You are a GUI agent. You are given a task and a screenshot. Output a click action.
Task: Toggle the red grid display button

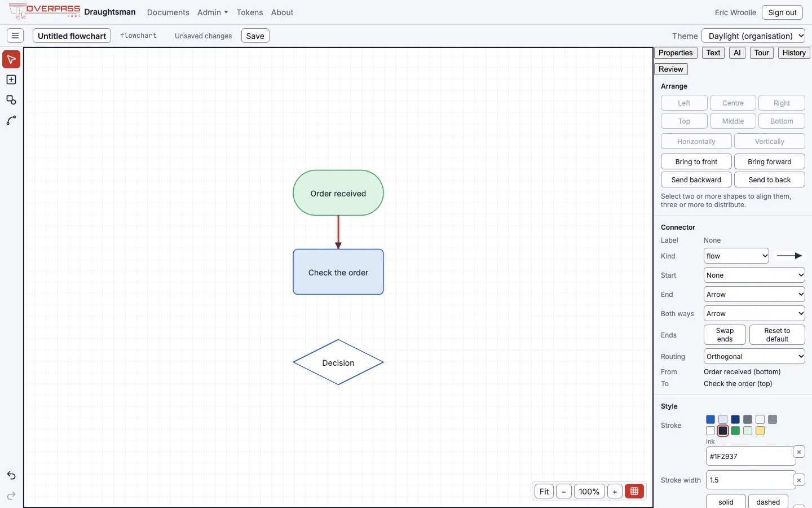(634, 491)
